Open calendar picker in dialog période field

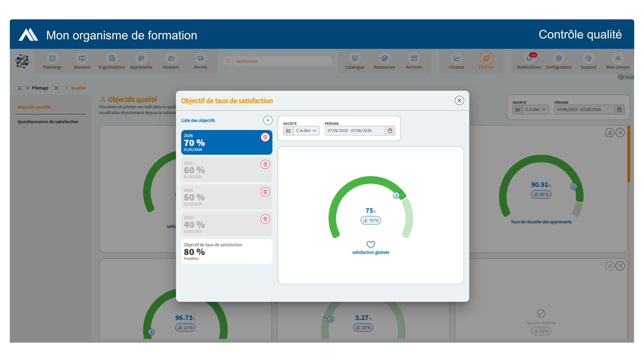390,130
